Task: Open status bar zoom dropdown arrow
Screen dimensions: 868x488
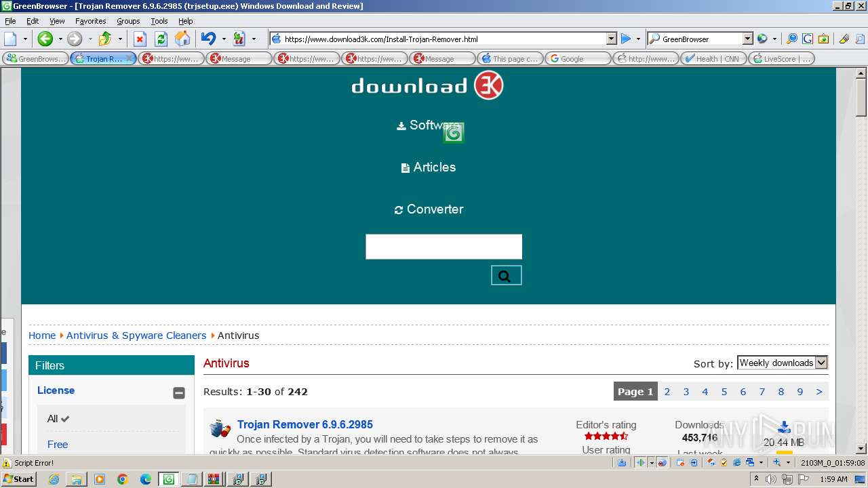Action: [788, 463]
